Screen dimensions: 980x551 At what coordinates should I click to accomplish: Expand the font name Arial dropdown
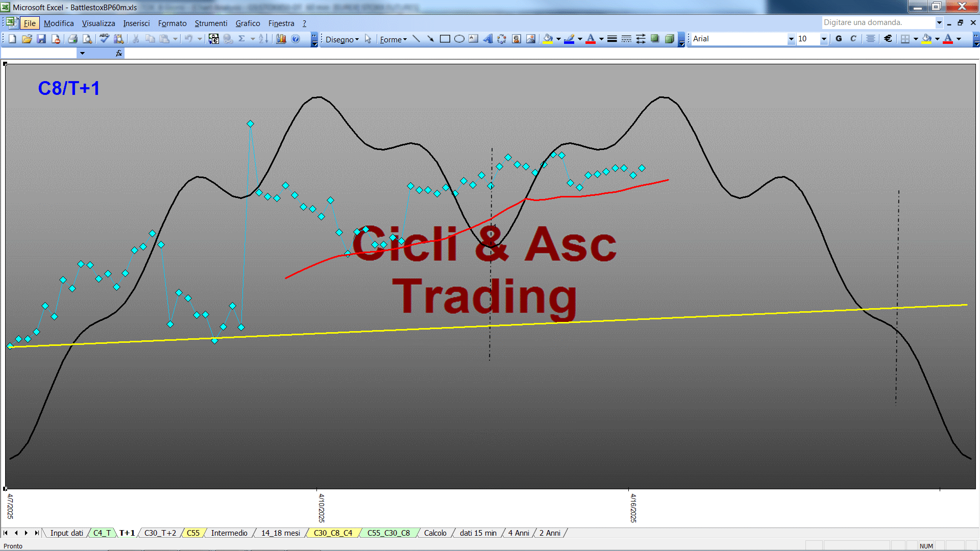(791, 39)
